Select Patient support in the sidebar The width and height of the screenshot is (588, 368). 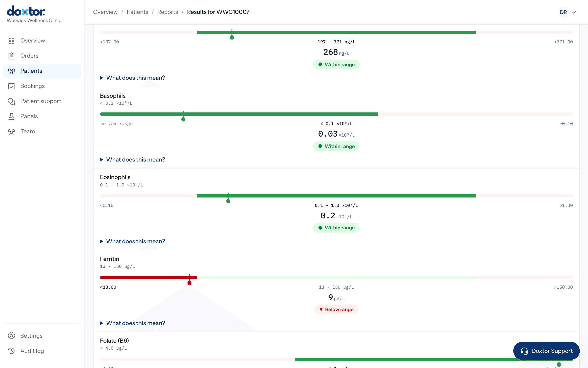coord(42,101)
